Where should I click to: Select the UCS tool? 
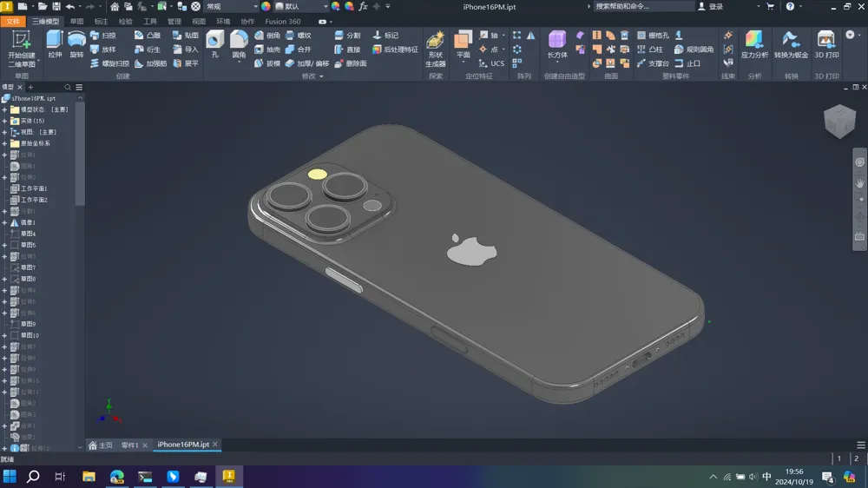(491, 63)
